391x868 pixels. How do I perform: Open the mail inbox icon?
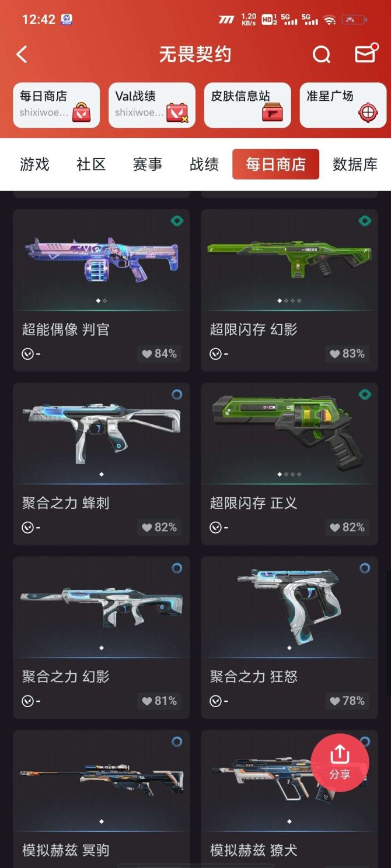pos(365,54)
